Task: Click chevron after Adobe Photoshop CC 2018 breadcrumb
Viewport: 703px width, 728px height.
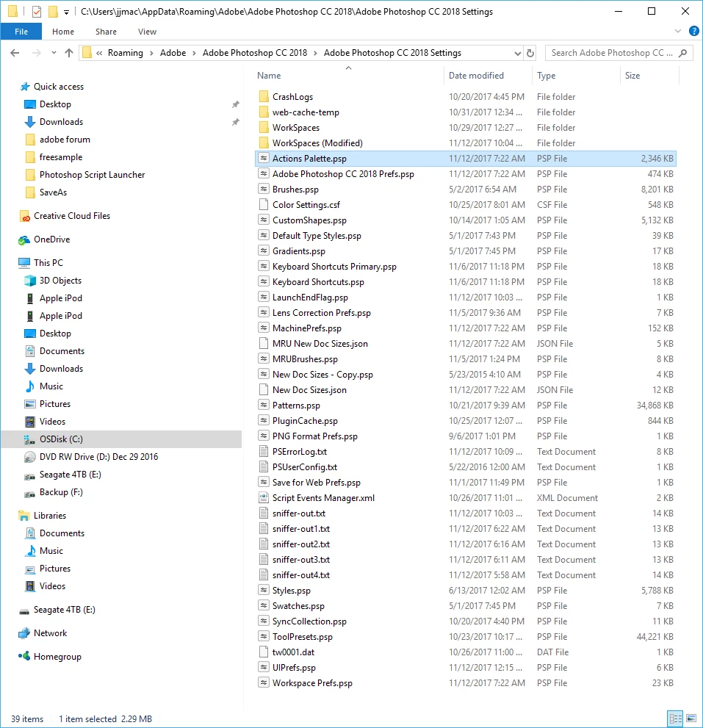Action: [315, 53]
